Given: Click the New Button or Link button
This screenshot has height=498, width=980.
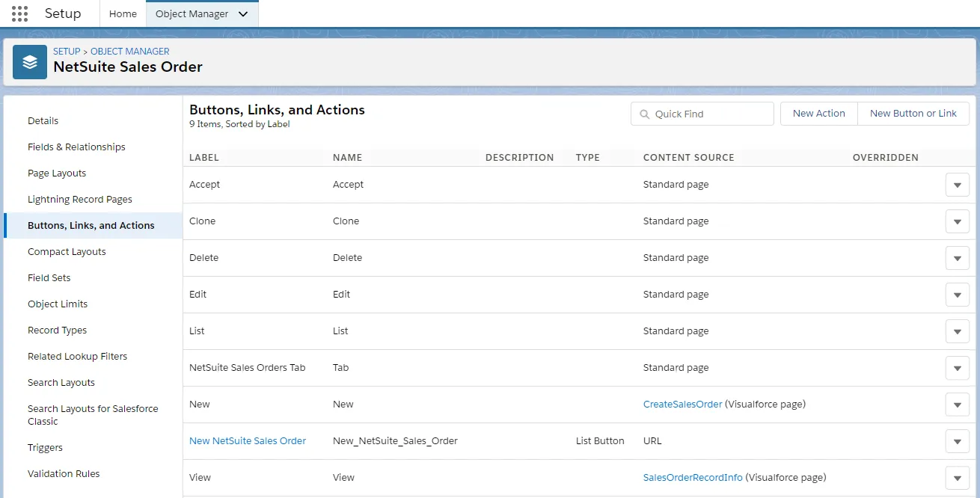Looking at the screenshot, I should point(913,114).
